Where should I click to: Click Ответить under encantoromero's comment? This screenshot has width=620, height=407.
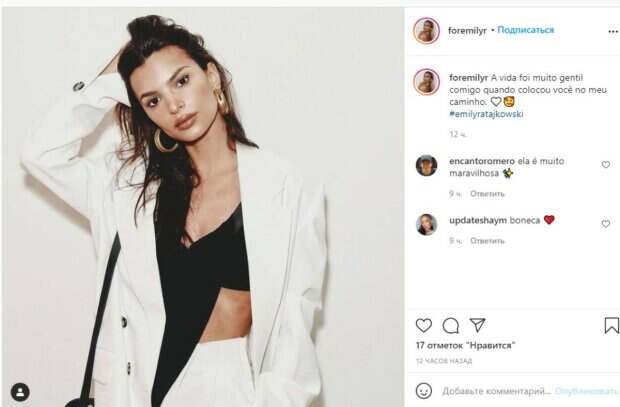pyautogui.click(x=487, y=194)
